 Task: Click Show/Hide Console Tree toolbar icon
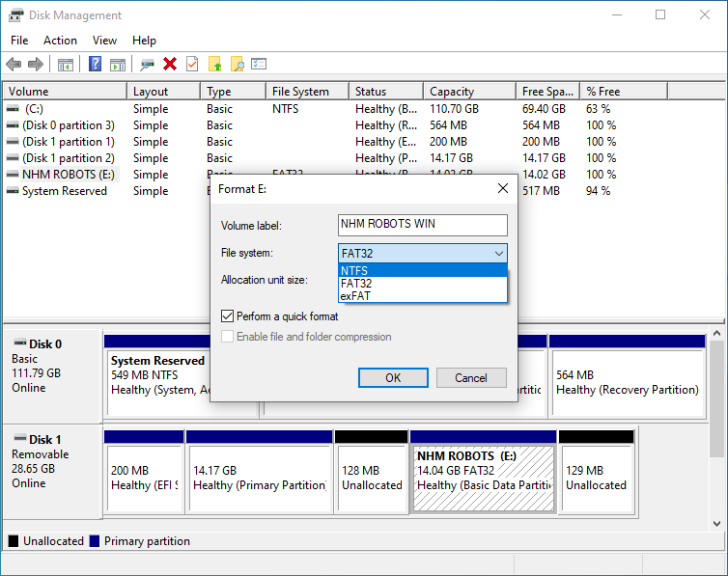(65, 64)
